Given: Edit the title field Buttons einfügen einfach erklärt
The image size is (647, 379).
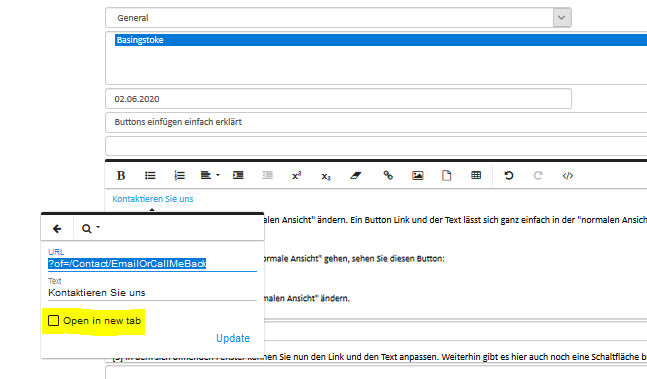Looking at the screenshot, I should coord(376,122).
